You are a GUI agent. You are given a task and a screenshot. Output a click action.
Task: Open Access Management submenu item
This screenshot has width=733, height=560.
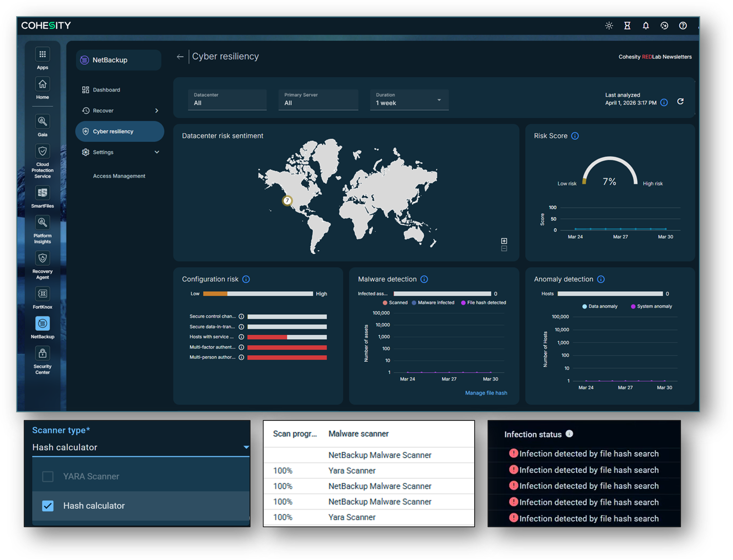click(119, 176)
